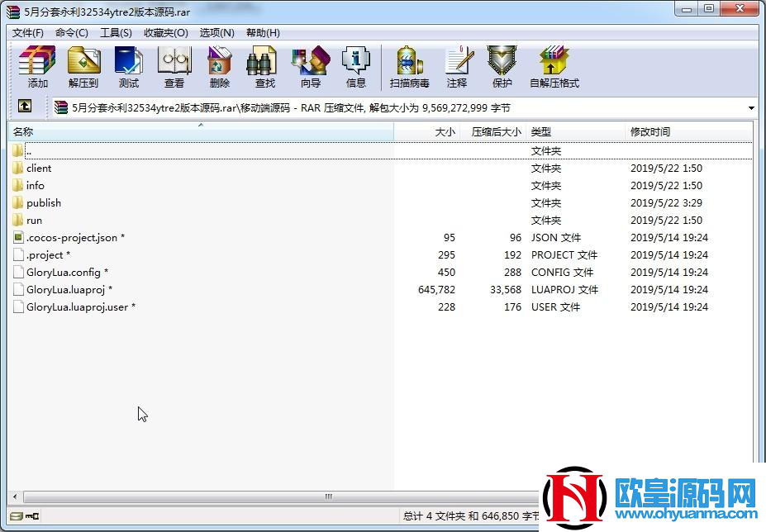Select the info folder icon

pyautogui.click(x=17, y=185)
